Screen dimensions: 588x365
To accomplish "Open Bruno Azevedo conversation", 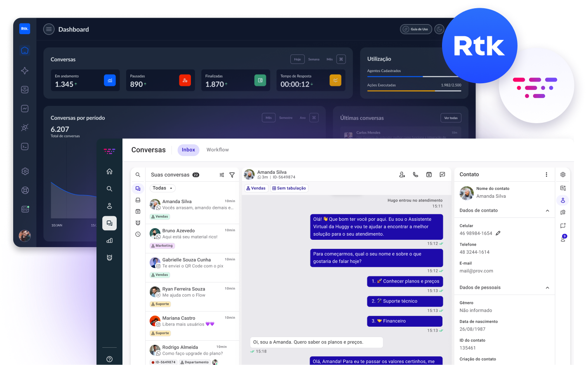I will click(x=192, y=239).
